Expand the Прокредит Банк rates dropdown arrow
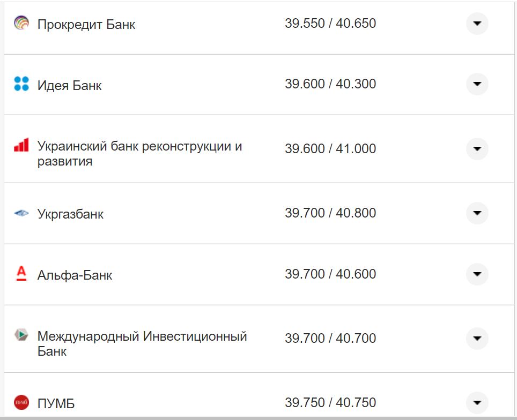 pyautogui.click(x=477, y=23)
